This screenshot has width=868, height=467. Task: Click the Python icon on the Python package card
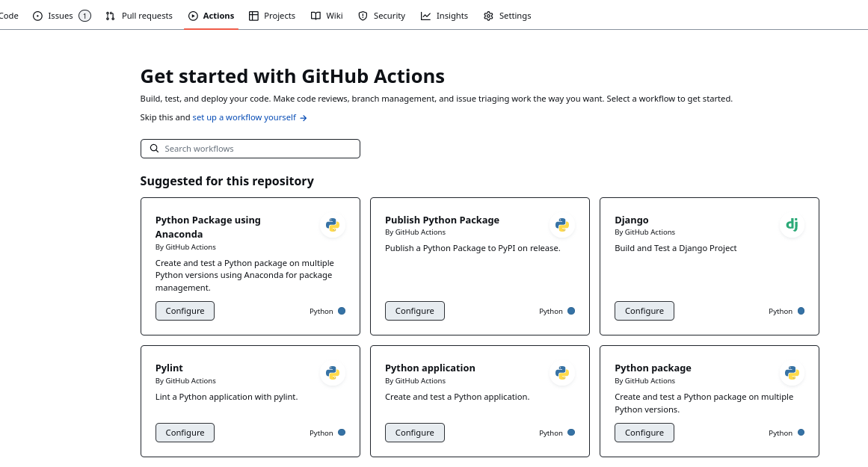click(x=791, y=372)
